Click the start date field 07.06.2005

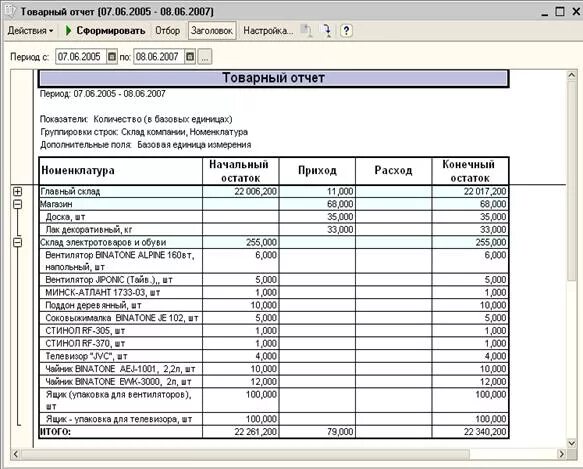81,57
